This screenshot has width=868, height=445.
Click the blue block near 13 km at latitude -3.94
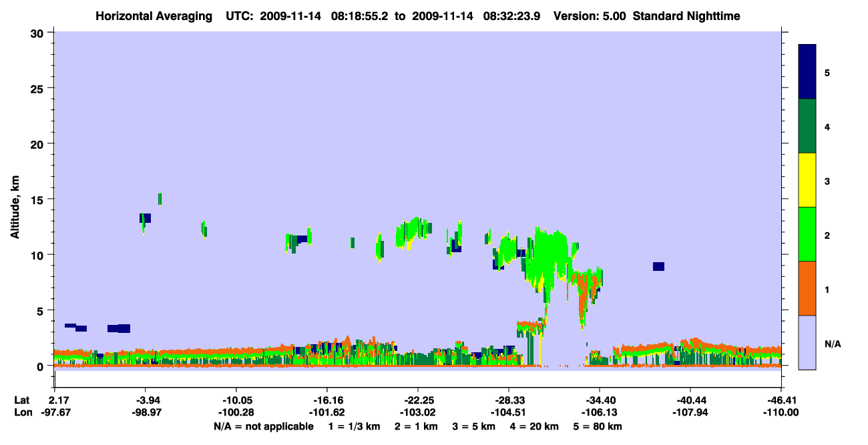pyautogui.click(x=145, y=218)
